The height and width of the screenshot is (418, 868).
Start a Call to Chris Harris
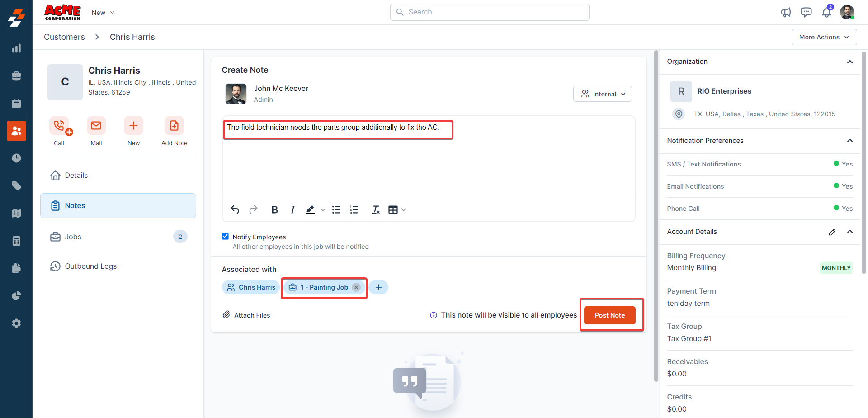[59, 126]
